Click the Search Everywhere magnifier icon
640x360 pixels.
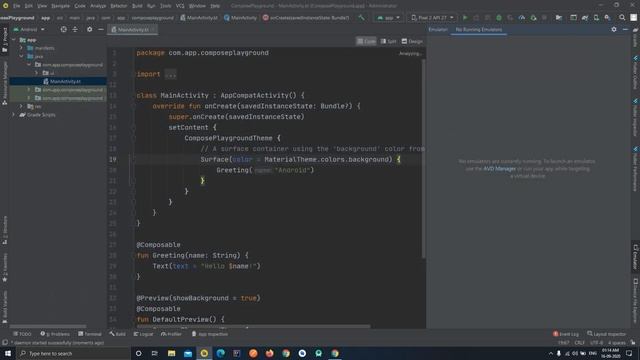(x=622, y=18)
